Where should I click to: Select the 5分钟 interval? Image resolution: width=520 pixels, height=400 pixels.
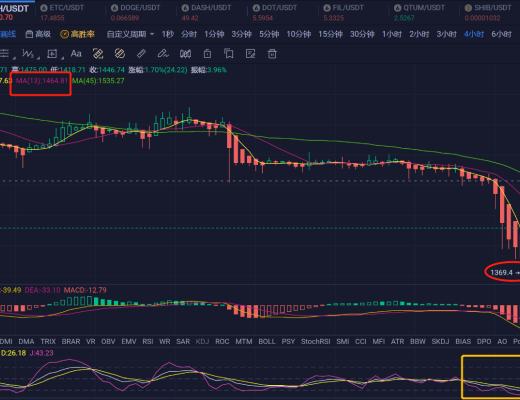[269, 34]
